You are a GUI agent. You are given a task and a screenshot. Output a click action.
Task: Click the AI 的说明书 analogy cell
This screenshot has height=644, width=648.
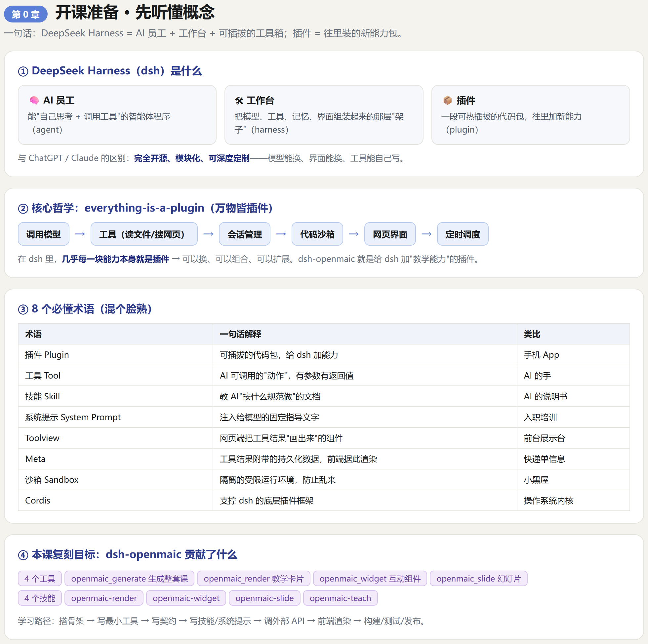pyautogui.click(x=574, y=396)
